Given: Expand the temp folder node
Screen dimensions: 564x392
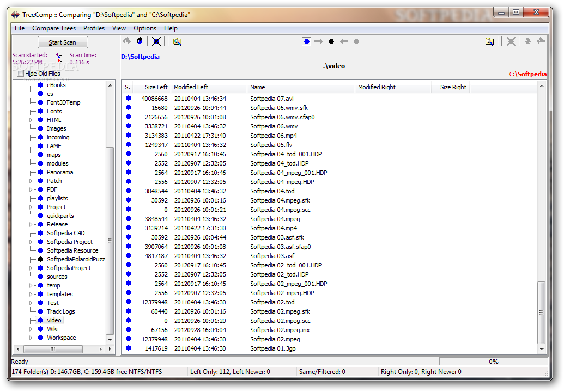Looking at the screenshot, I should (31, 286).
